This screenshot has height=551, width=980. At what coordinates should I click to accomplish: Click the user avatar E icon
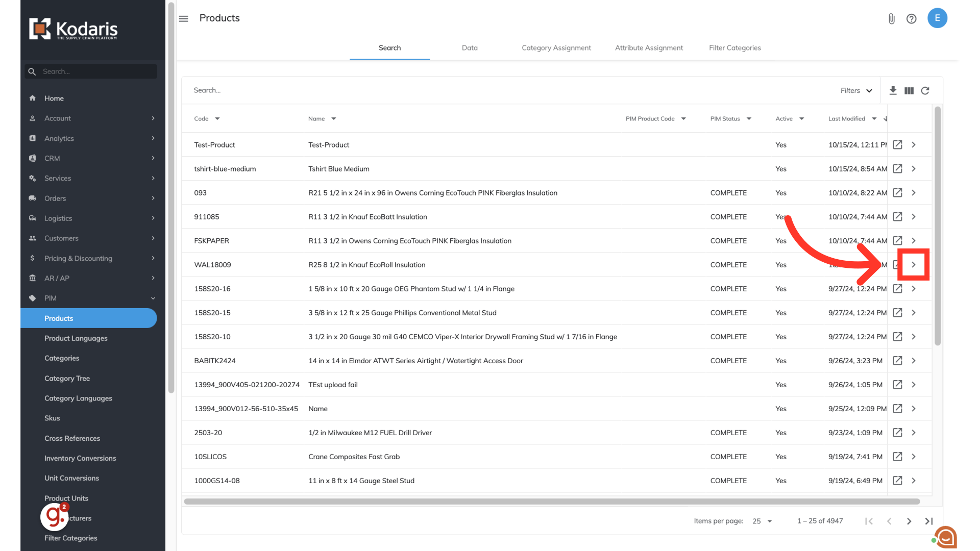(937, 18)
